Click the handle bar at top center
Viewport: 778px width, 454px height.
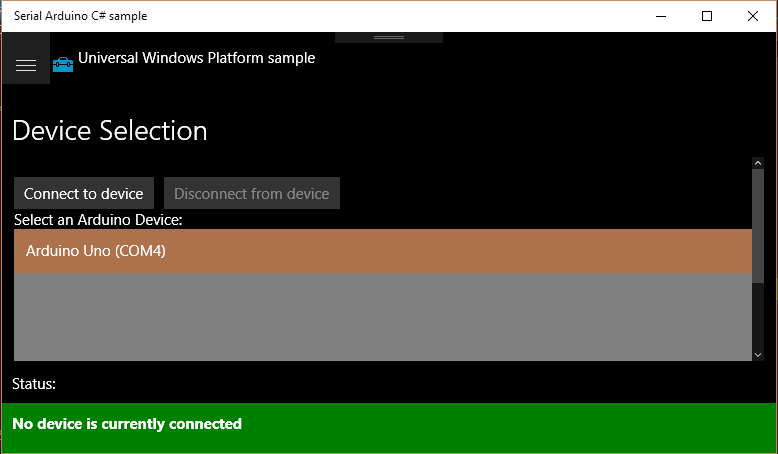[389, 38]
